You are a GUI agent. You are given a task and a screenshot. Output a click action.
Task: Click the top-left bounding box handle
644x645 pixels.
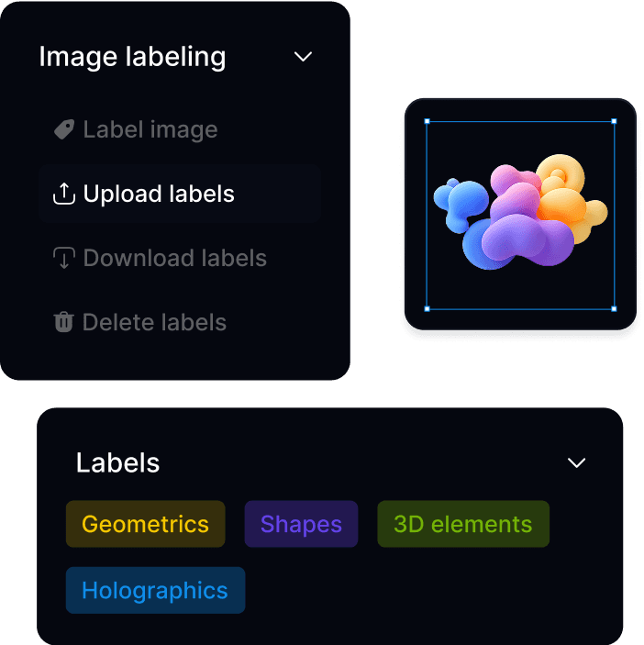(x=427, y=121)
